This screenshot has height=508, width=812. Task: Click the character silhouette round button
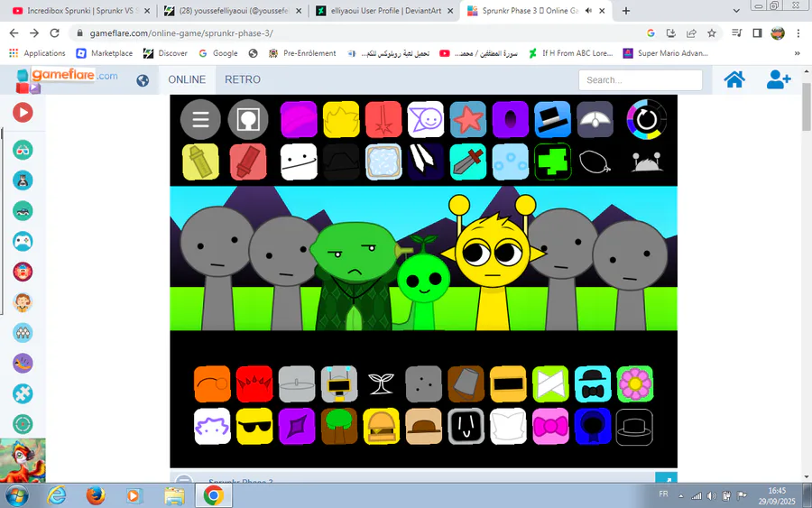(248, 120)
